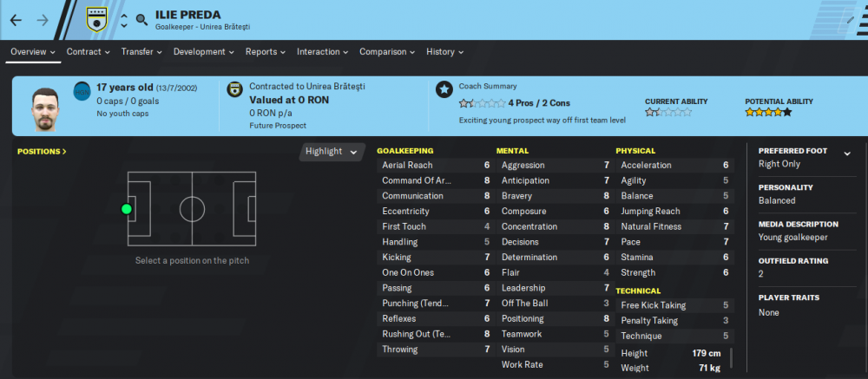Step to next player with the down chevron
This screenshot has height=379, width=868.
pos(124,25)
